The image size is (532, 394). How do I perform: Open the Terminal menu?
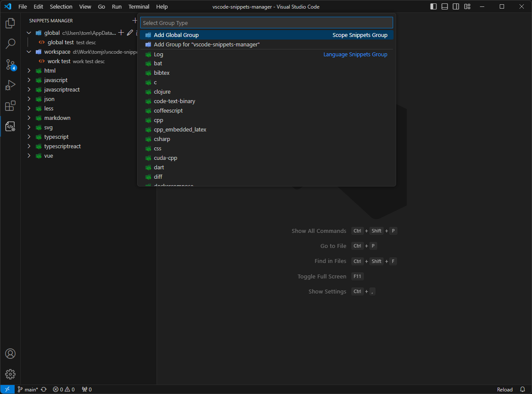(x=139, y=6)
